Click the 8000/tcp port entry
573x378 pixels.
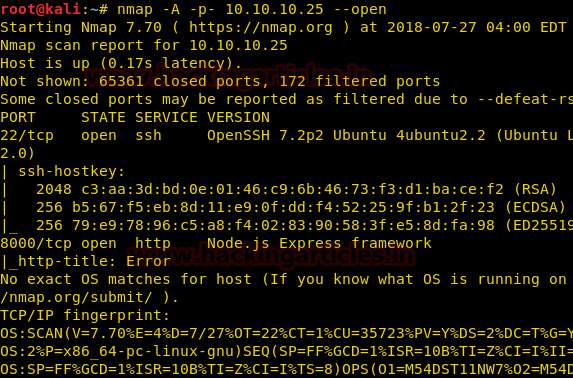[x=36, y=243]
